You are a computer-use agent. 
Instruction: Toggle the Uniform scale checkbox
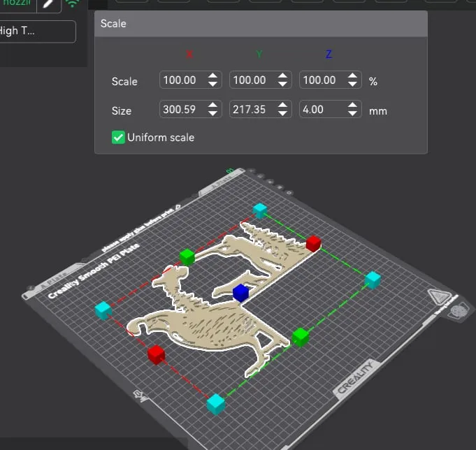tap(118, 138)
